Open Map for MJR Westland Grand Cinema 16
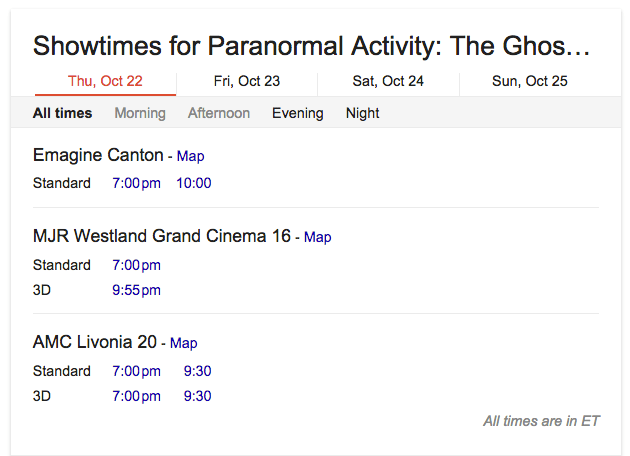This screenshot has height=456, width=630. [317, 237]
